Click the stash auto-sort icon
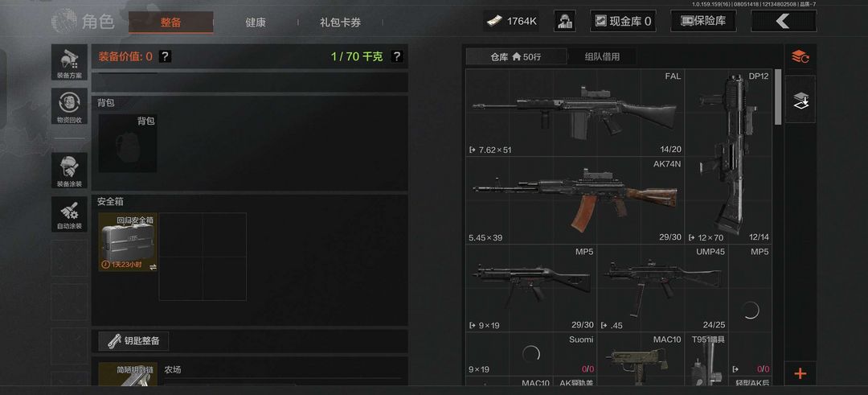Screen dimensions: 868x395 click(x=800, y=56)
